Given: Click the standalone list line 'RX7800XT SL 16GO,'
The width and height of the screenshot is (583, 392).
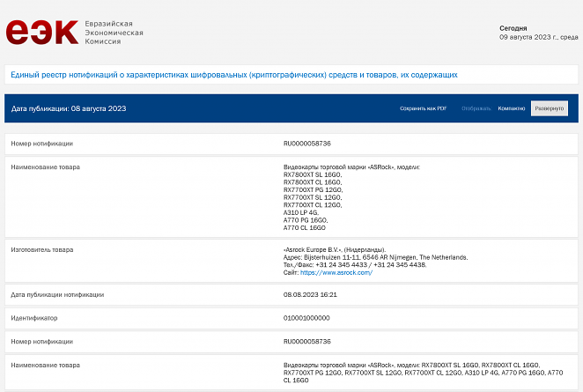Looking at the screenshot, I should (313, 174).
